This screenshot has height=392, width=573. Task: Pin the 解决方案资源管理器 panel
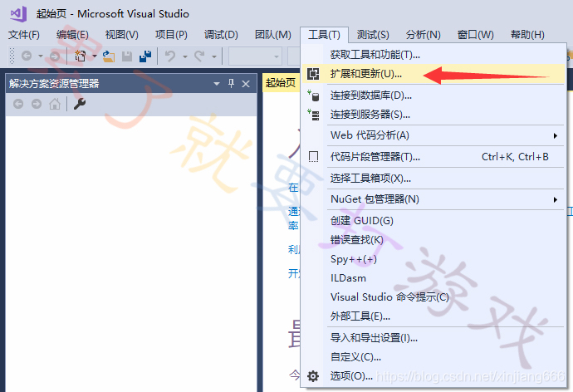point(232,83)
